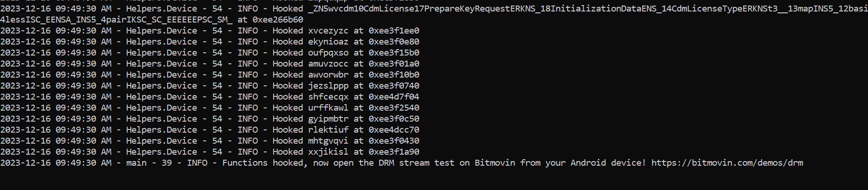Select the function name jezslppp
The image size is (868, 190).
pyautogui.click(x=328, y=86)
